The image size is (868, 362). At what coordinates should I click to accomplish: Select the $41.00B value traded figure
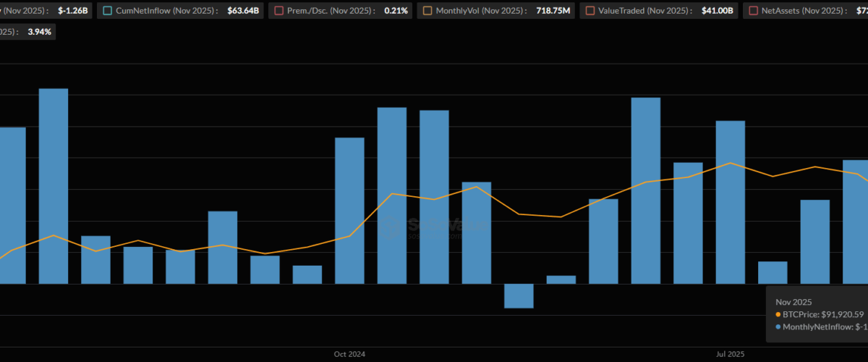point(719,11)
